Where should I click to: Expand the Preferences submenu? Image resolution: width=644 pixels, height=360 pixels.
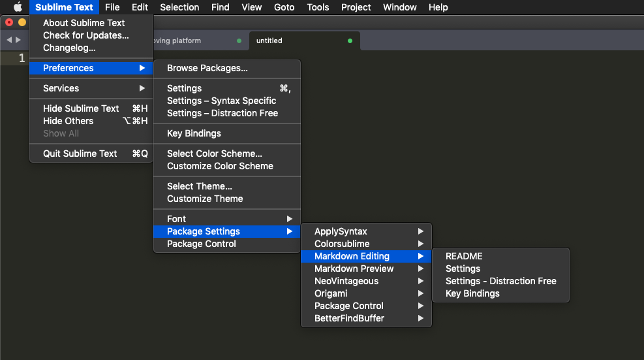pyautogui.click(x=91, y=68)
